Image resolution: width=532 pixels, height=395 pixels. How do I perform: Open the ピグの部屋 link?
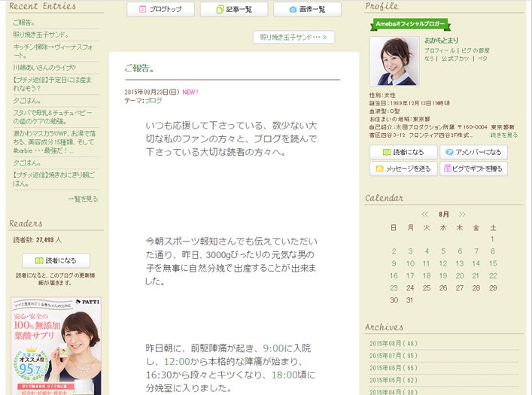476,50
